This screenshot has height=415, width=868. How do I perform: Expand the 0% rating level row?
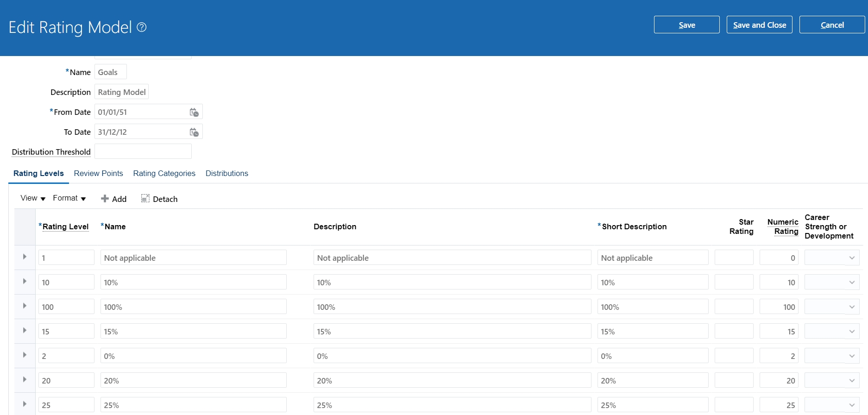tap(25, 355)
